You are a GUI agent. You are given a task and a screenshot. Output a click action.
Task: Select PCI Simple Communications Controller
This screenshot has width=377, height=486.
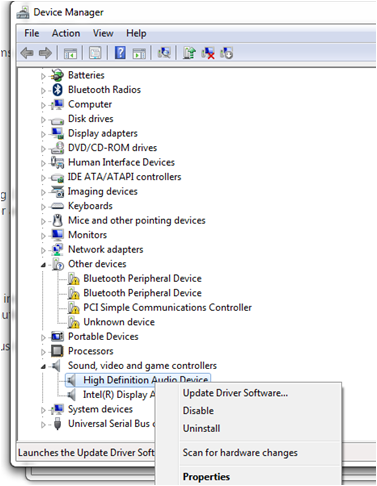click(x=167, y=307)
